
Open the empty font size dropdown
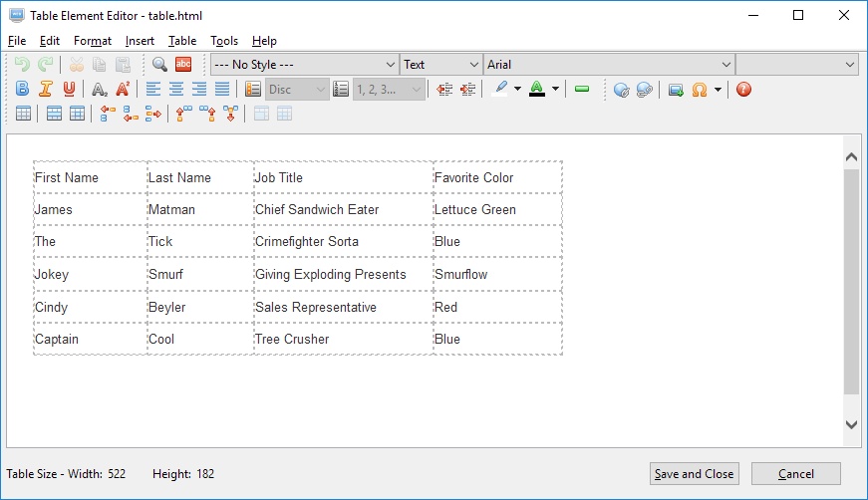tap(796, 65)
